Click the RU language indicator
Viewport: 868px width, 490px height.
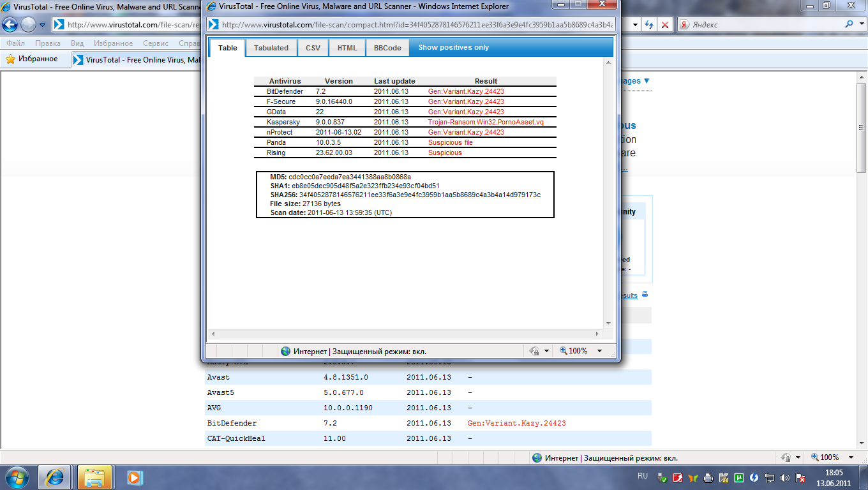coord(643,476)
